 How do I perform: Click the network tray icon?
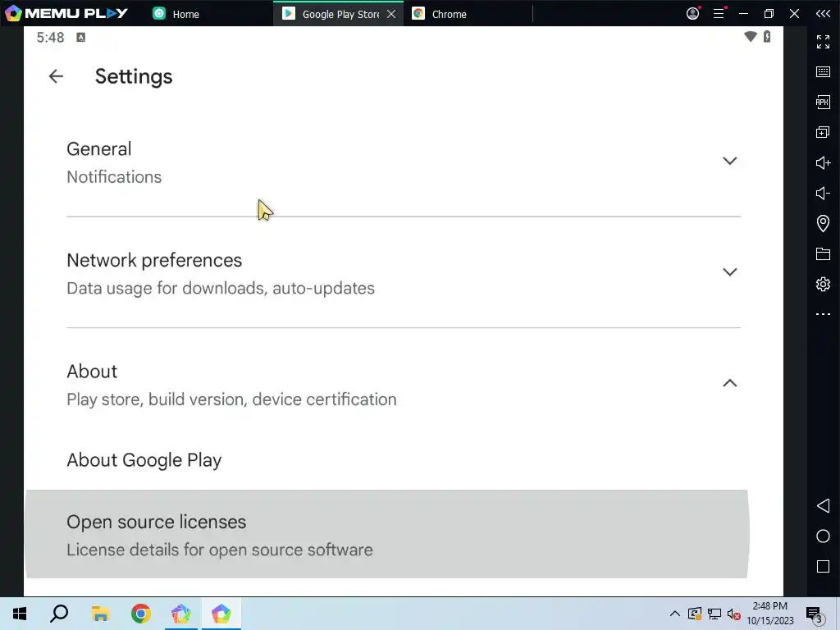click(x=714, y=614)
